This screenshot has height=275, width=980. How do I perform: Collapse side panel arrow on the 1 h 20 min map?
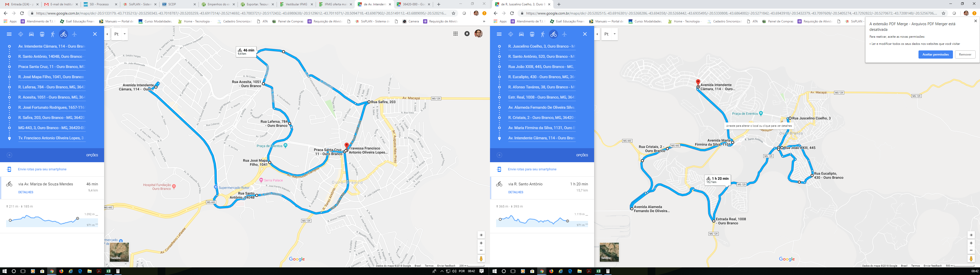(x=597, y=34)
